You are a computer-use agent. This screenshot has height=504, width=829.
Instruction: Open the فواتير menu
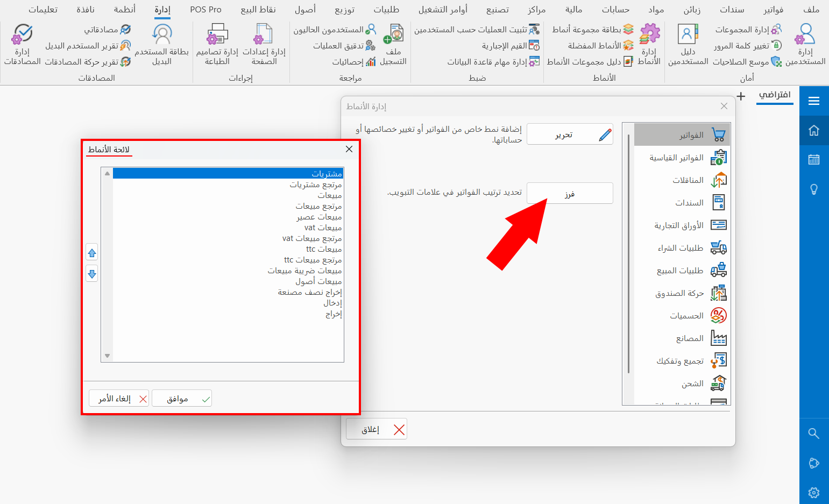point(773,10)
